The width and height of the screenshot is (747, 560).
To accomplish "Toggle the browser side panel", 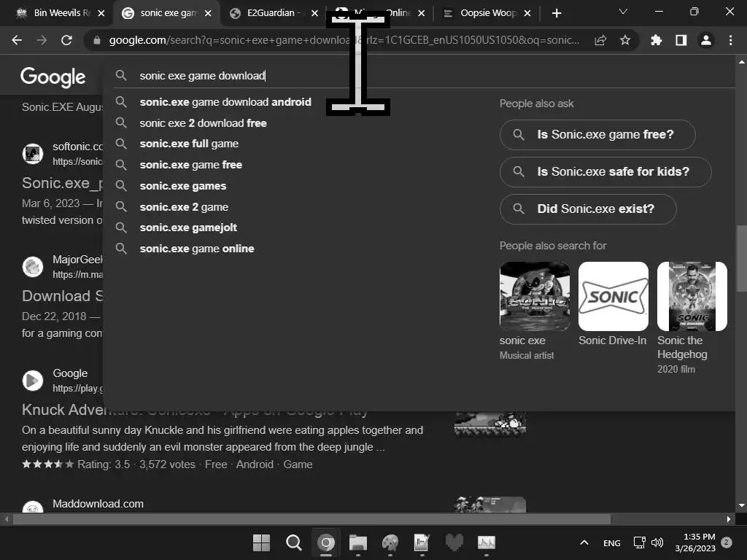I will [x=681, y=41].
